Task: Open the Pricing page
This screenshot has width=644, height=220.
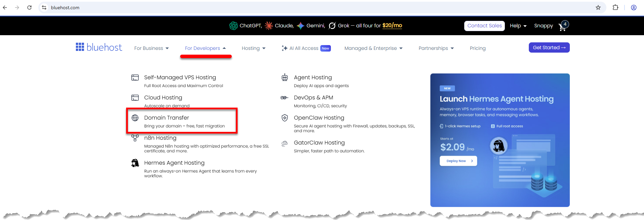Action: (478, 48)
